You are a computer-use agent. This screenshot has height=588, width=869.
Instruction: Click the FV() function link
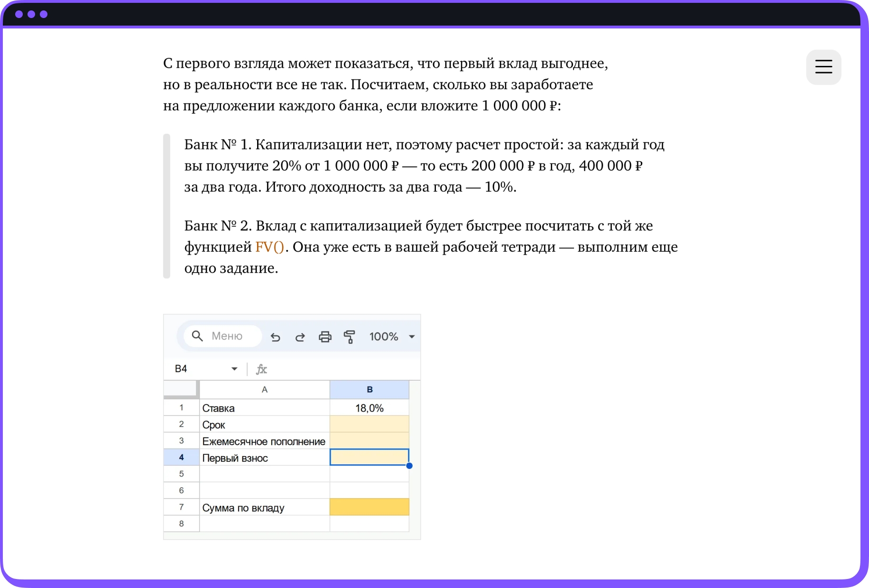[x=269, y=247]
